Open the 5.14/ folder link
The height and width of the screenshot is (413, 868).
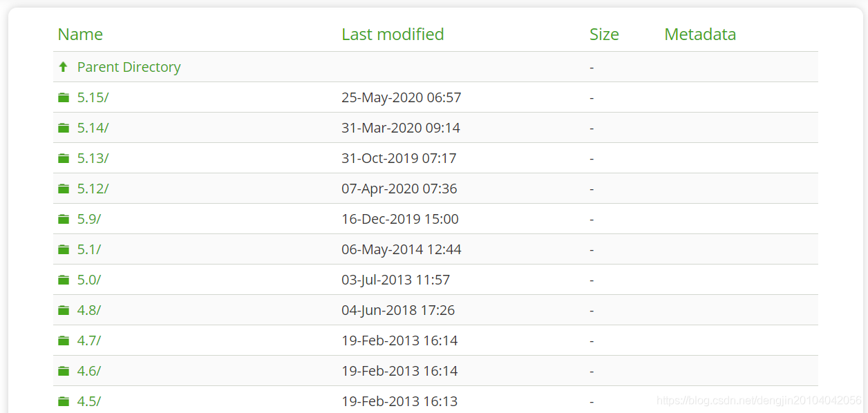pyautogui.click(x=93, y=128)
